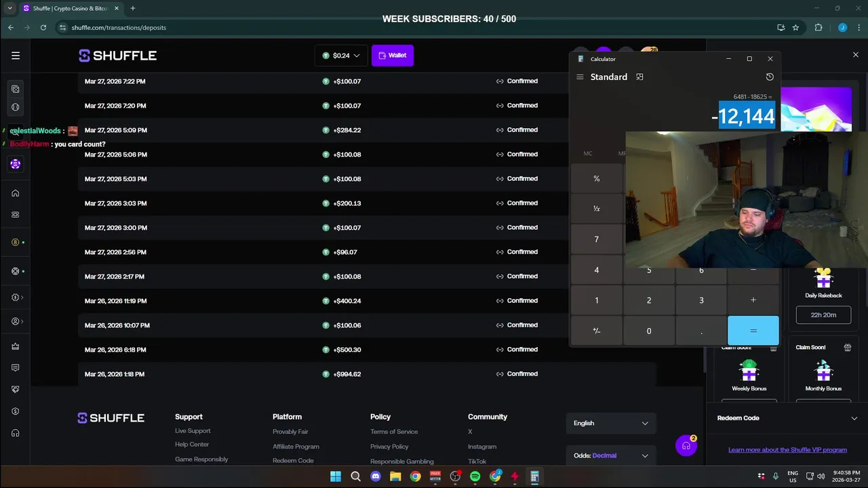Click the browser address bar URL
The image size is (868, 488).
click(119, 27)
